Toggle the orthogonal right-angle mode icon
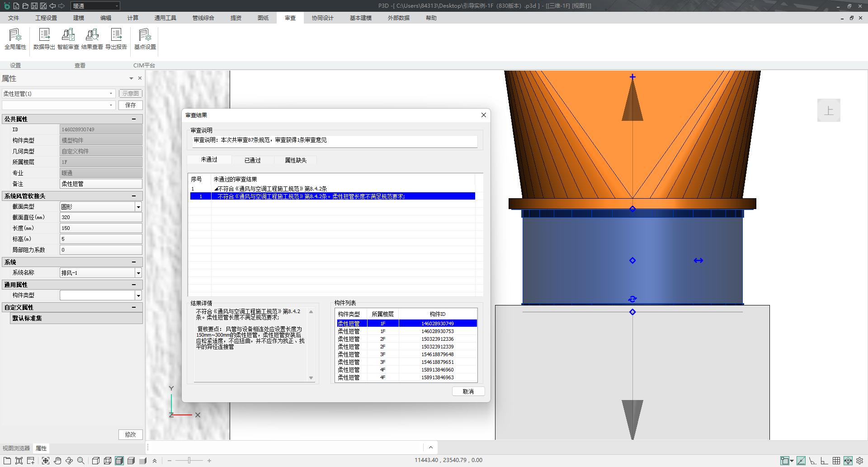The height and width of the screenshot is (467, 868). (825, 461)
